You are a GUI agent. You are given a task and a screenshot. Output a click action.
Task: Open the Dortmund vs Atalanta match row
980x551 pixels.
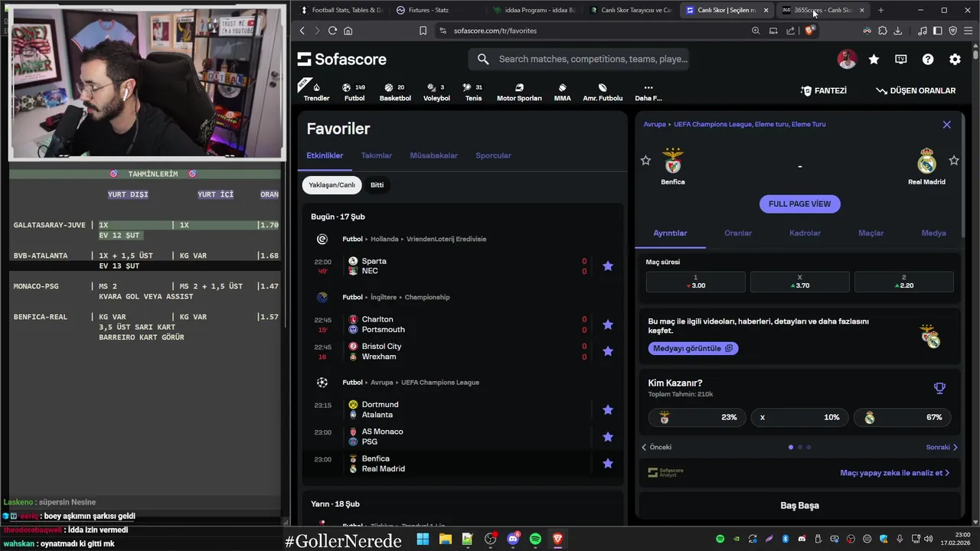click(x=462, y=409)
